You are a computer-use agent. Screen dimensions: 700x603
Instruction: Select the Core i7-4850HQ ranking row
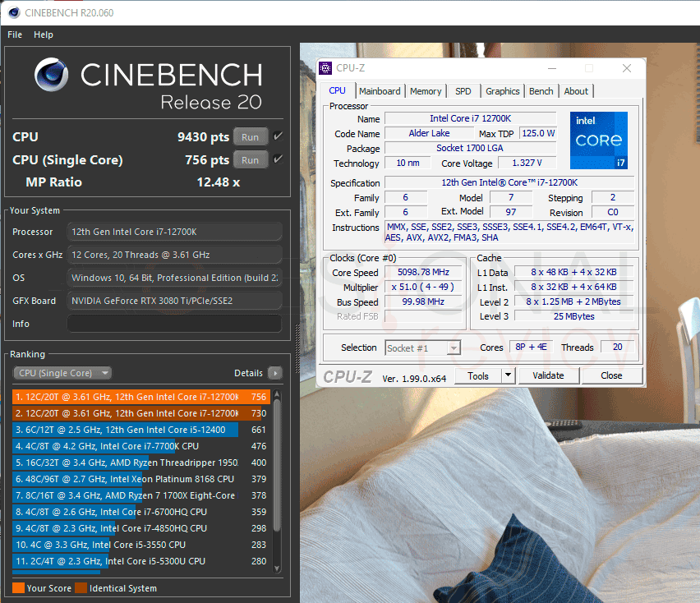click(141, 528)
